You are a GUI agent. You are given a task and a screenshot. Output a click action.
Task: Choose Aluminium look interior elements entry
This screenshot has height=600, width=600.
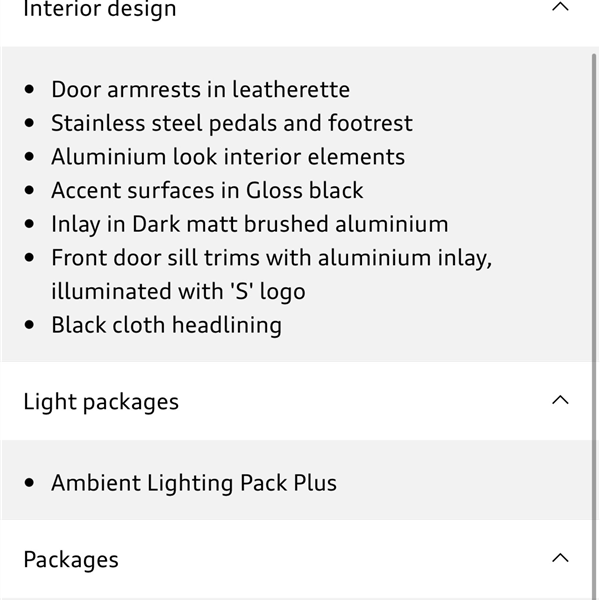point(228,157)
